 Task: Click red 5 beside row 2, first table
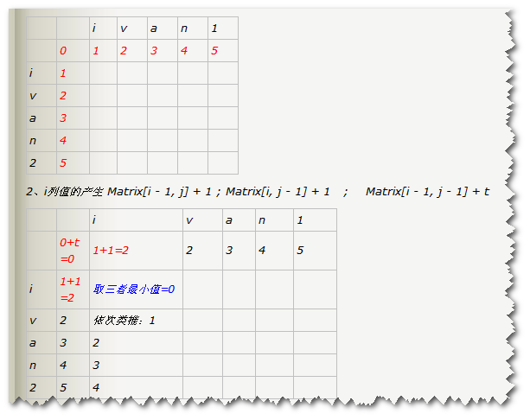63,162
